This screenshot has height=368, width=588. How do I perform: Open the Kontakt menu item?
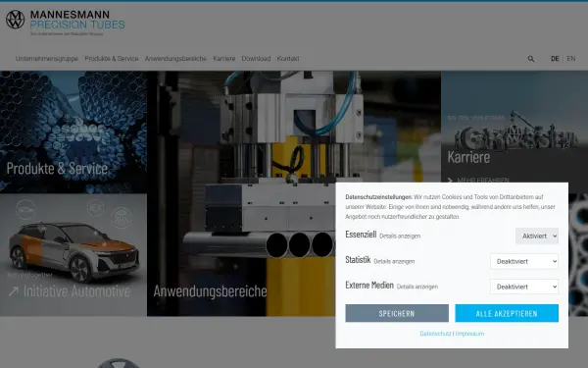(288, 59)
